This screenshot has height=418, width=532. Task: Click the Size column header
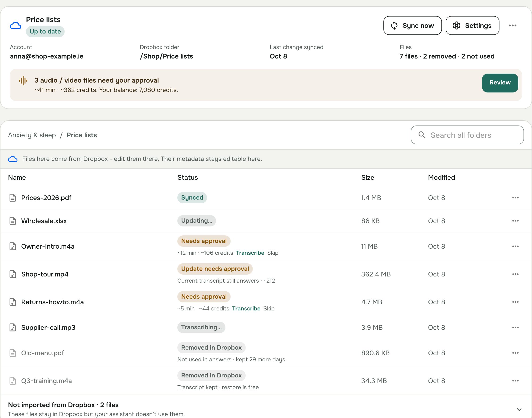point(368,178)
